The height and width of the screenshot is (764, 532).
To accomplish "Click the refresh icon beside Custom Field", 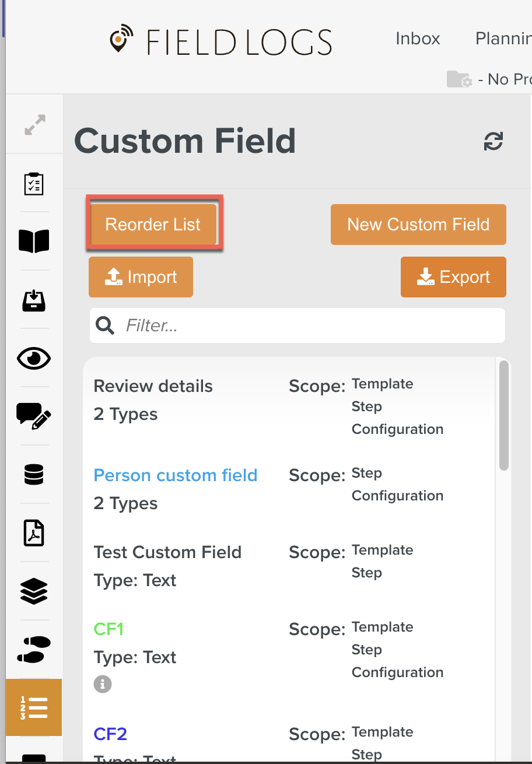I will 494,141.
